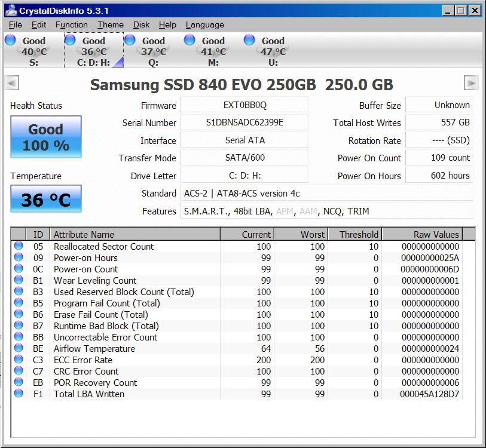486x448 pixels.
Task: Click raw value 00000000025A
Action: [x=430, y=258]
